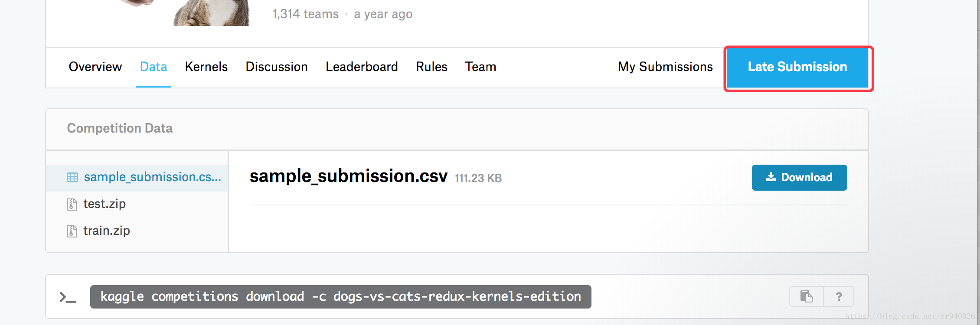Open the API command help question mark
Viewport: 980px width, 325px height.
(x=839, y=296)
